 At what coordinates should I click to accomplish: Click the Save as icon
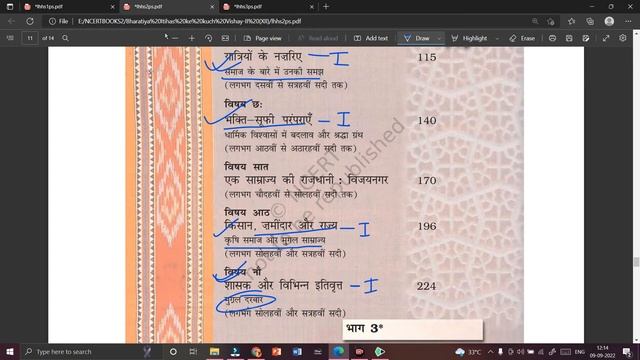click(x=586, y=38)
